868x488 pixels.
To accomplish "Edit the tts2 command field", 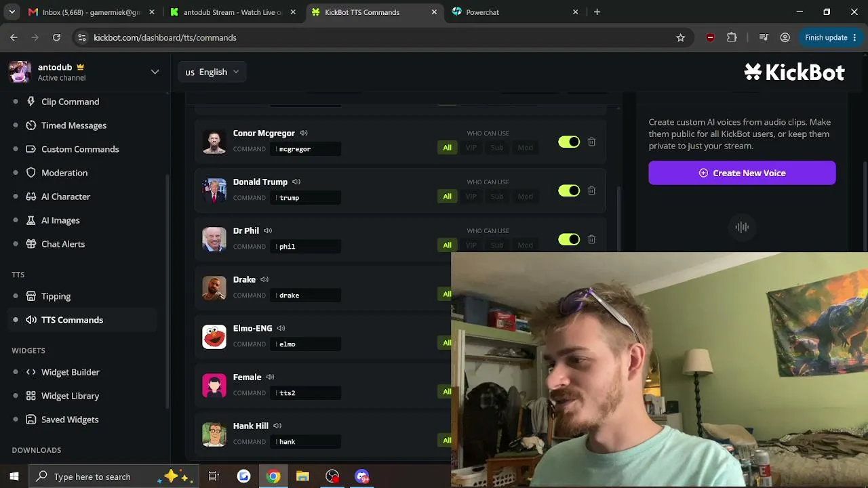I will [307, 393].
